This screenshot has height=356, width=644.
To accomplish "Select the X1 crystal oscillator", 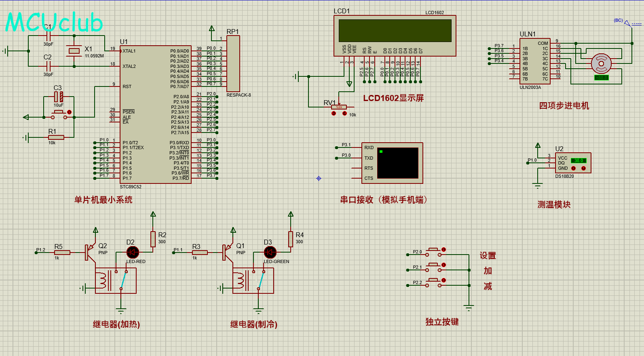I will pyautogui.click(x=74, y=51).
